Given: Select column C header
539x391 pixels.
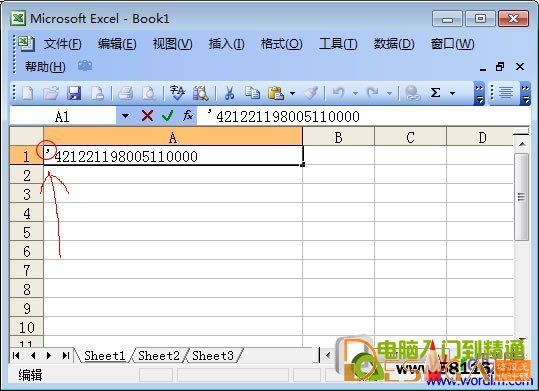Looking at the screenshot, I should pyautogui.click(x=410, y=137).
